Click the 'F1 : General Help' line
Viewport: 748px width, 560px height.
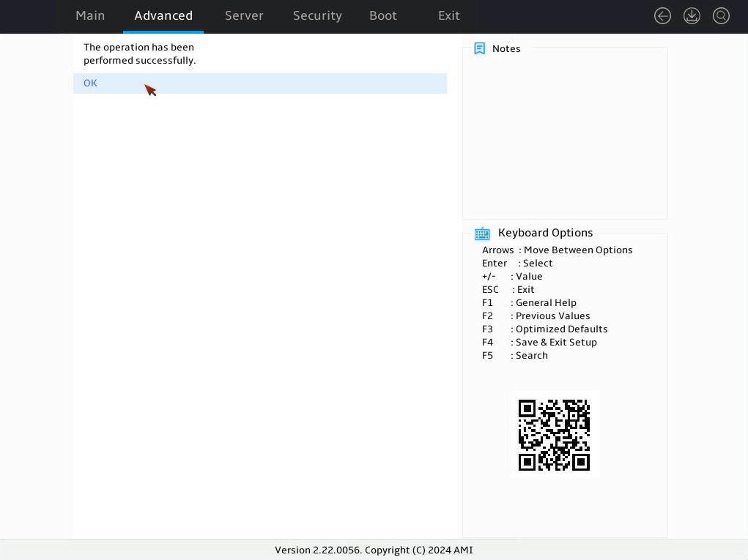click(529, 302)
